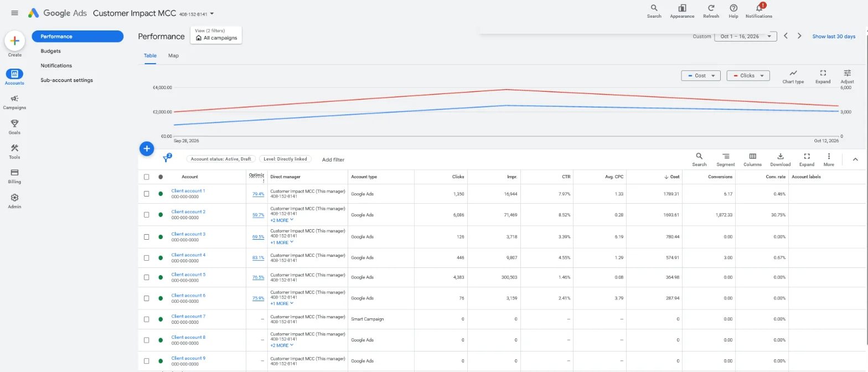Open the top-bar Search icon

[654, 11]
